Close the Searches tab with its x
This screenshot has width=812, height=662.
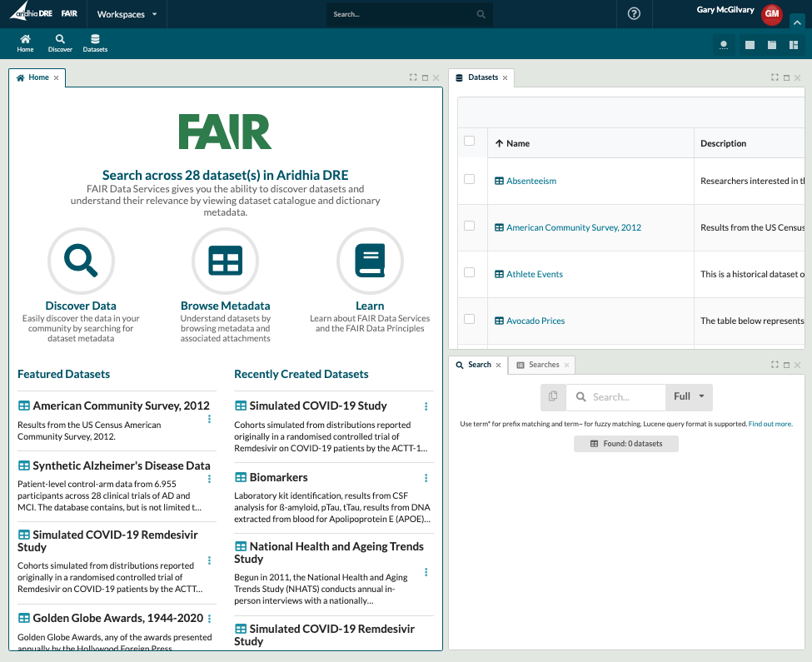(566, 366)
